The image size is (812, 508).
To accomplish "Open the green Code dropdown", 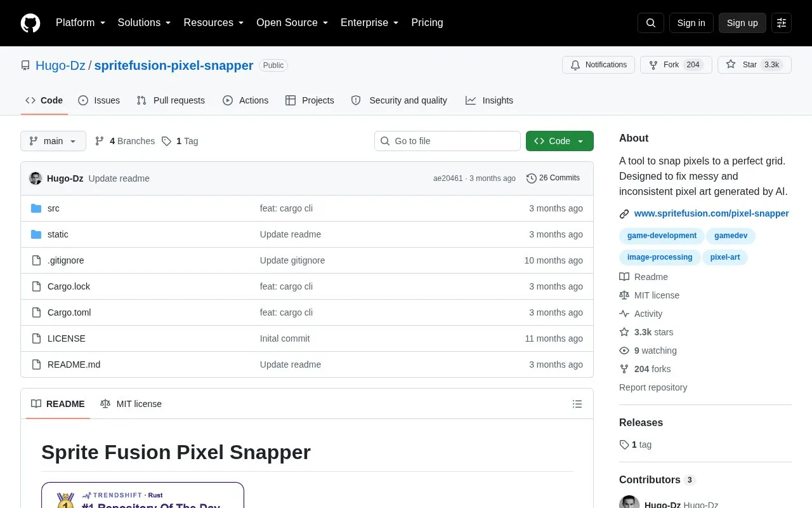I will pyautogui.click(x=560, y=141).
